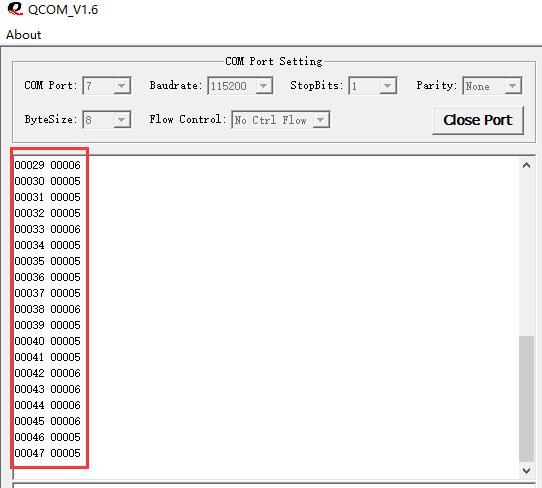Screen dimensions: 542x488
Task: Click the QCOM application logo icon
Action: coord(15,9)
